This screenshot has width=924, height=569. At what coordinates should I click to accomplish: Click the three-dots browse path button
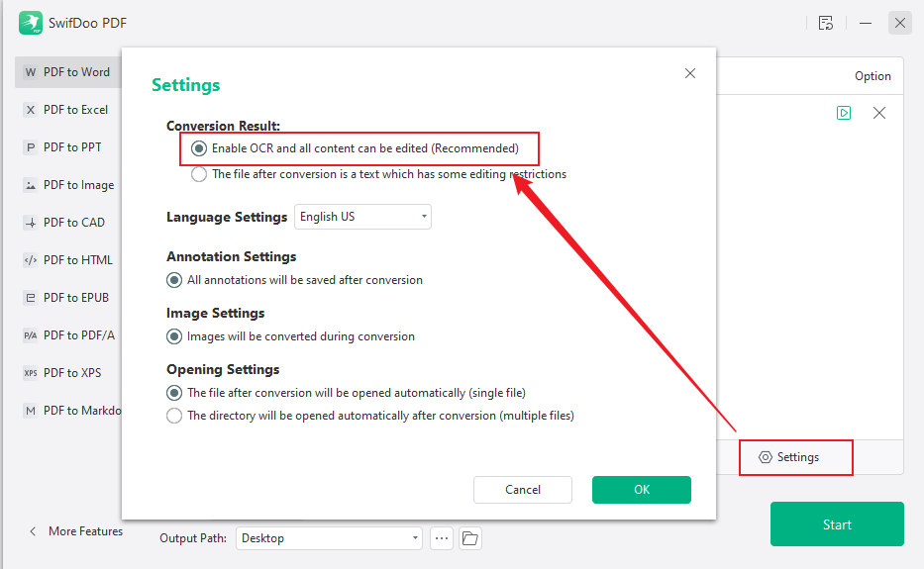pyautogui.click(x=442, y=538)
